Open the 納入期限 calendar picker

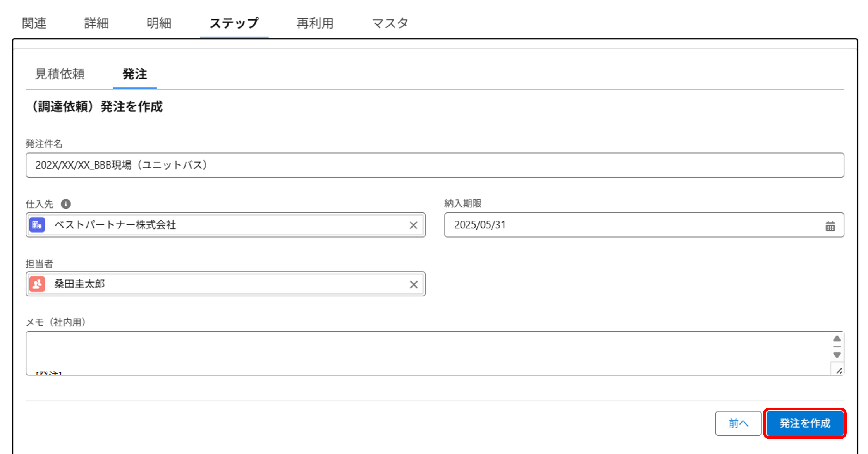(830, 226)
